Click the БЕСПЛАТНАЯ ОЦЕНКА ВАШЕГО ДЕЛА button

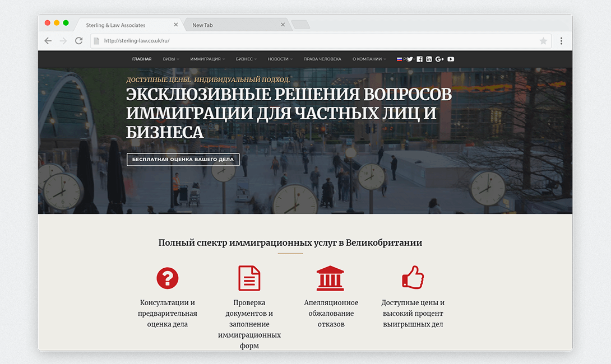coord(183,159)
